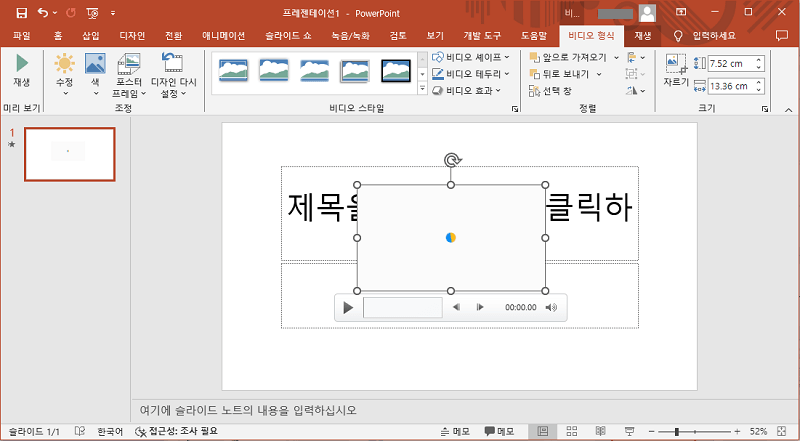Click the rotation handle above the video
The height and width of the screenshot is (441, 800).
pos(451,160)
